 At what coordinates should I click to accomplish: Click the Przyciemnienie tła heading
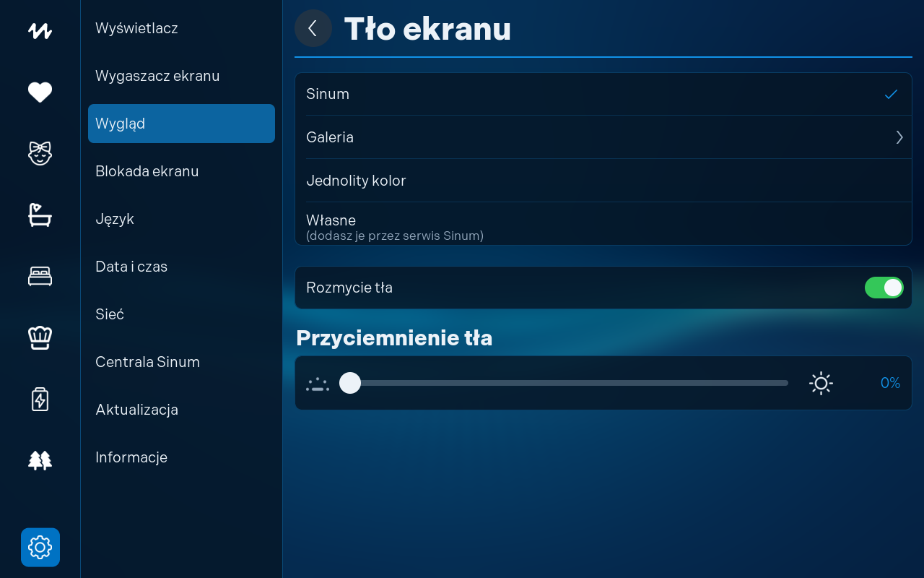coord(394,337)
